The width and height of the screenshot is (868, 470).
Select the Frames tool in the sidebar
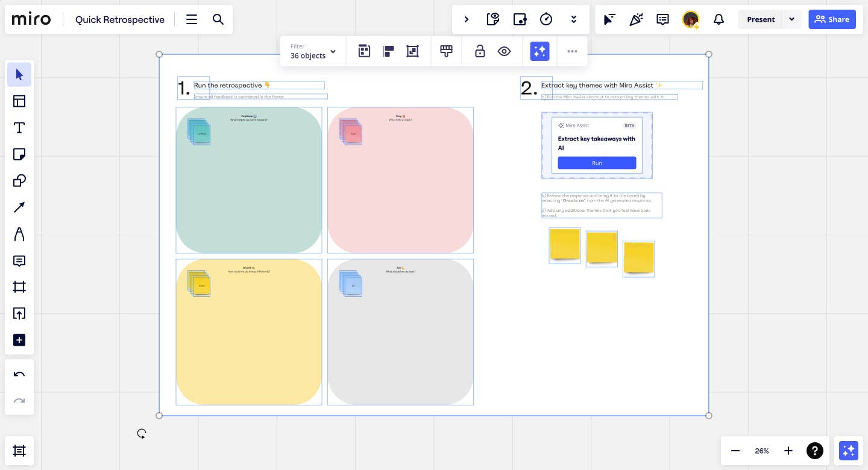(x=19, y=287)
